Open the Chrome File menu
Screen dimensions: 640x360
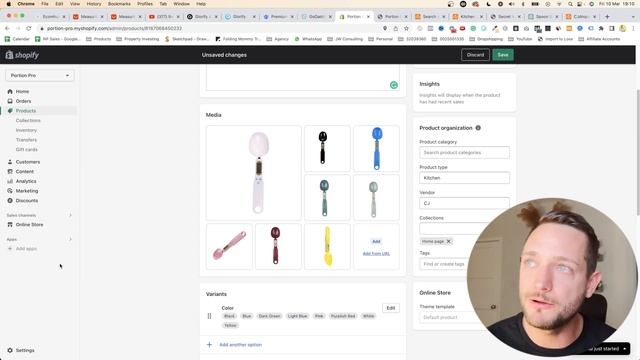(45, 4)
